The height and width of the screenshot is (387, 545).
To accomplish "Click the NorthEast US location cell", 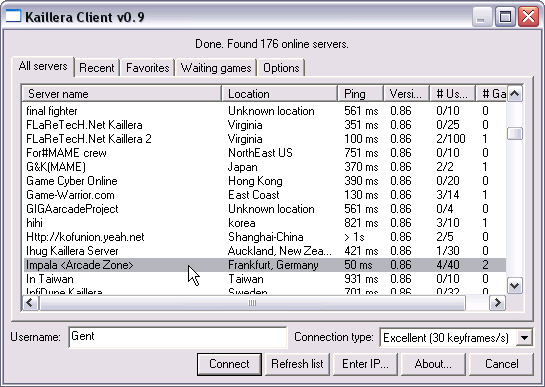I will coord(260,153).
